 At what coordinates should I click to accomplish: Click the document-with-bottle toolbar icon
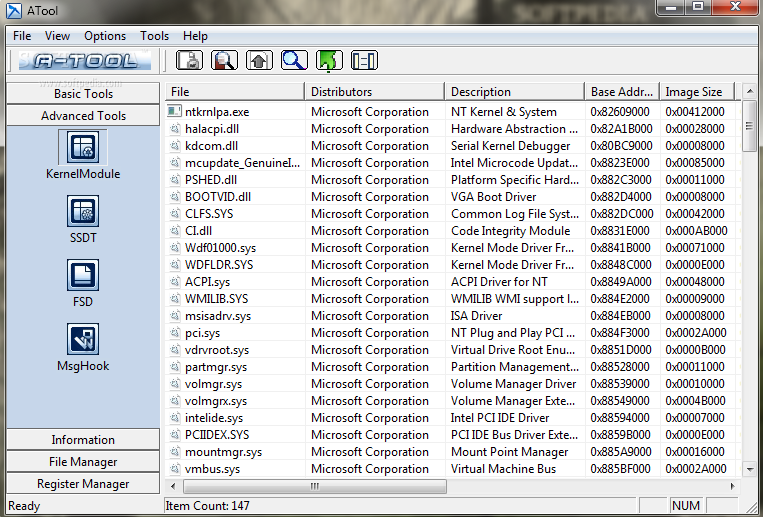[189, 61]
